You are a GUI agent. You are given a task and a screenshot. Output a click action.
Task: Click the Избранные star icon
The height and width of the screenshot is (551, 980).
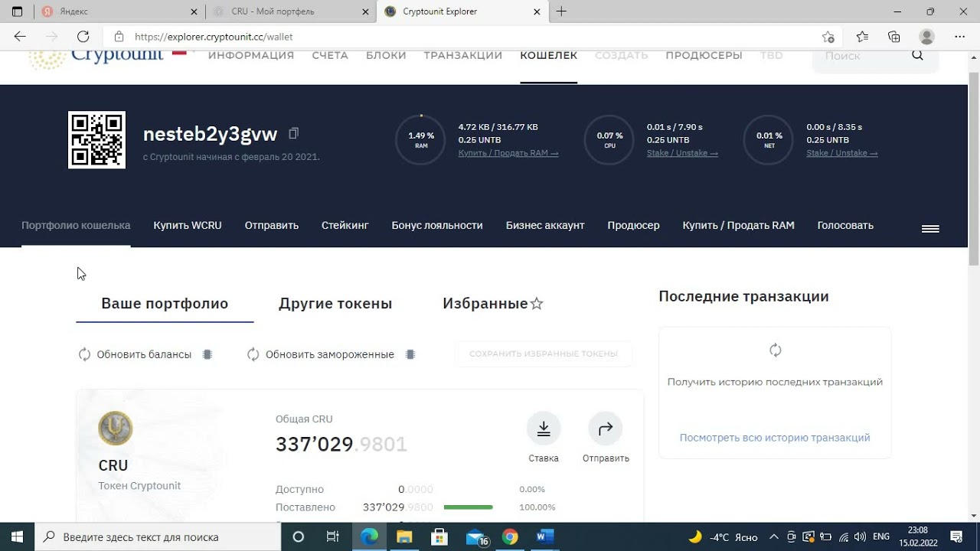pyautogui.click(x=537, y=304)
